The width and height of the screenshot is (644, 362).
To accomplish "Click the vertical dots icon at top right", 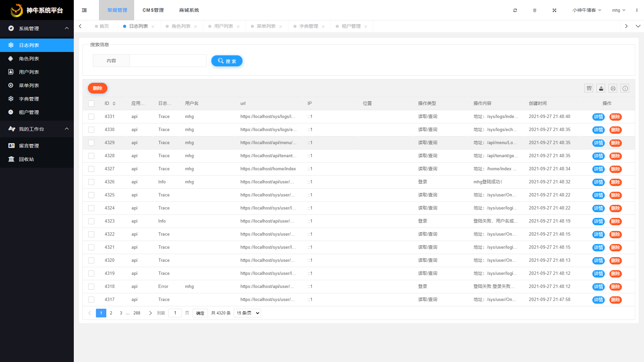I will [x=636, y=10].
